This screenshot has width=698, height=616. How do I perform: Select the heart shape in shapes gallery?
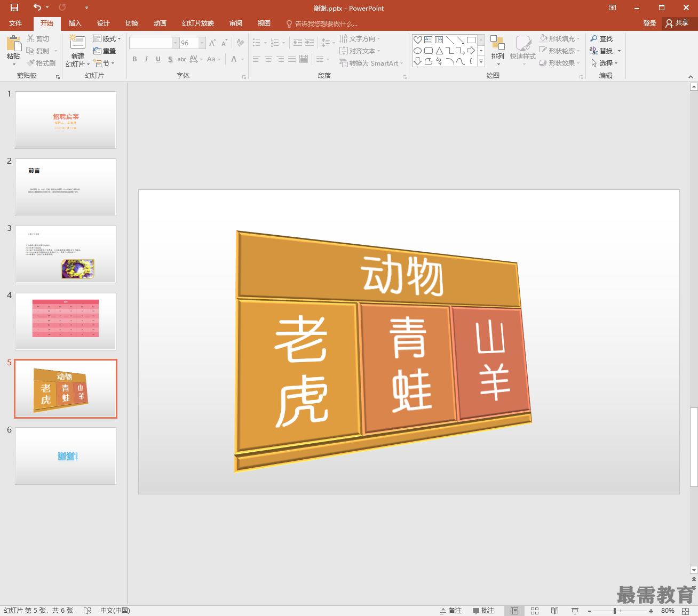coord(418,39)
